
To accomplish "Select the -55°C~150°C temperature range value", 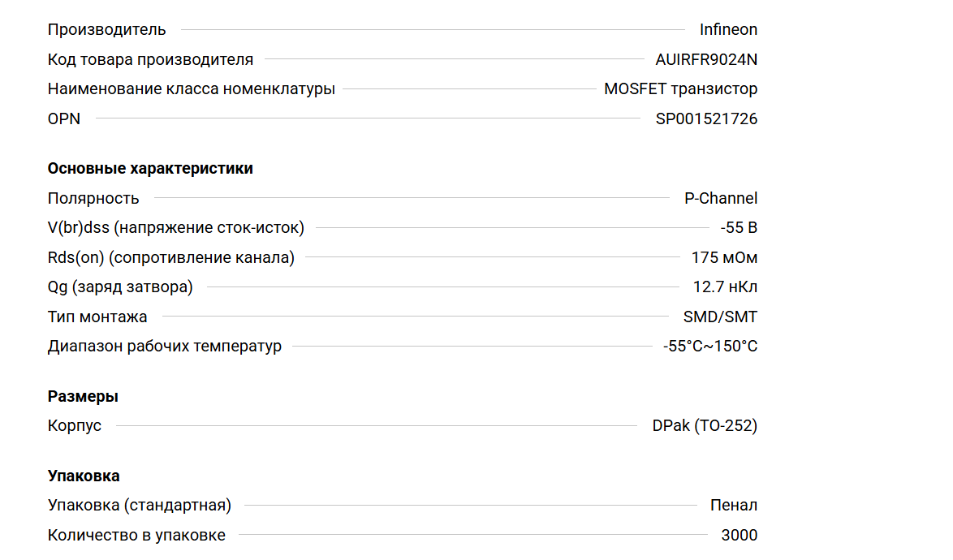I will pos(709,347).
